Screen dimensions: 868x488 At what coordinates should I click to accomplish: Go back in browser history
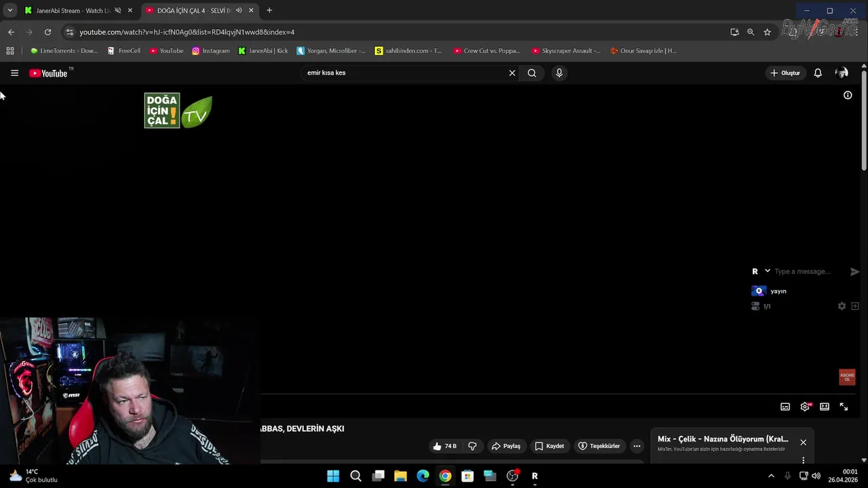coord(11,32)
